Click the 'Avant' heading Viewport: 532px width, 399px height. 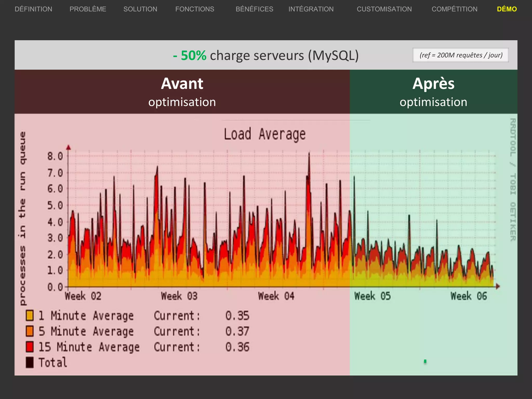182,84
